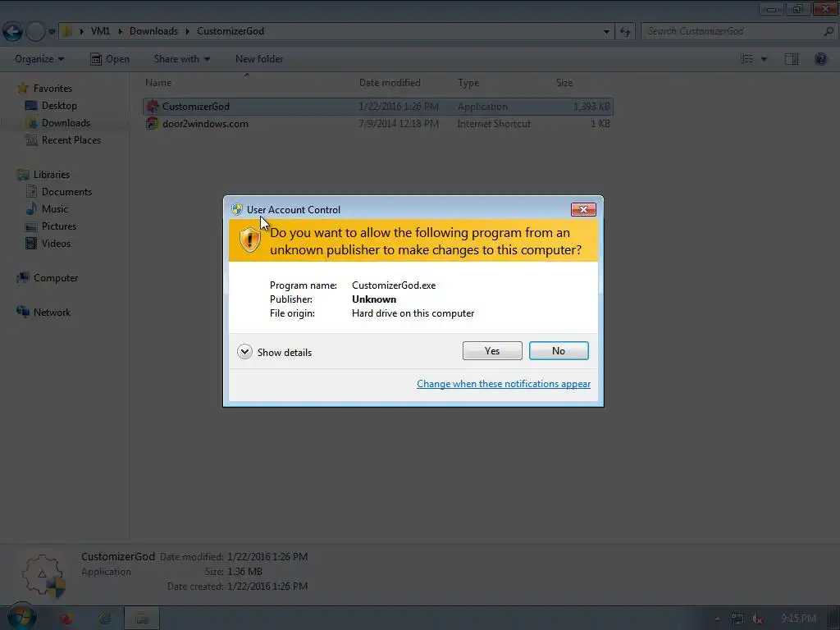
Task: Click the door2windows.com file name
Action: click(205, 124)
